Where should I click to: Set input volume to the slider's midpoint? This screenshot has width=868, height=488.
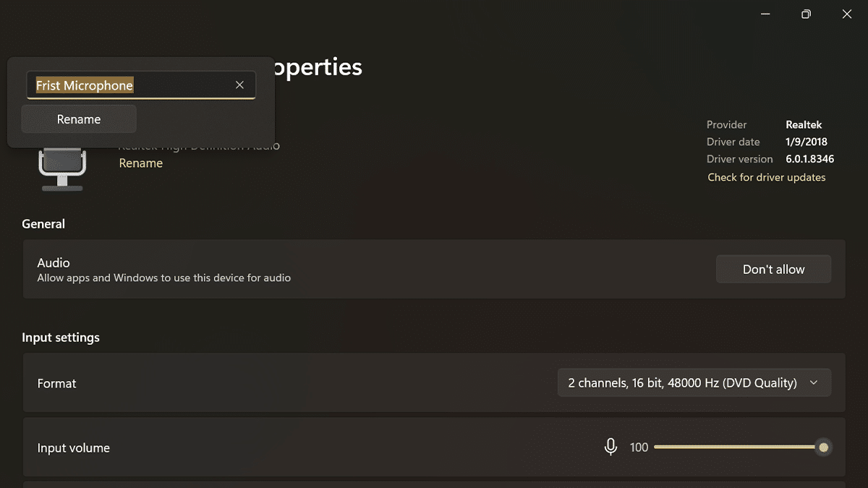[739, 448]
